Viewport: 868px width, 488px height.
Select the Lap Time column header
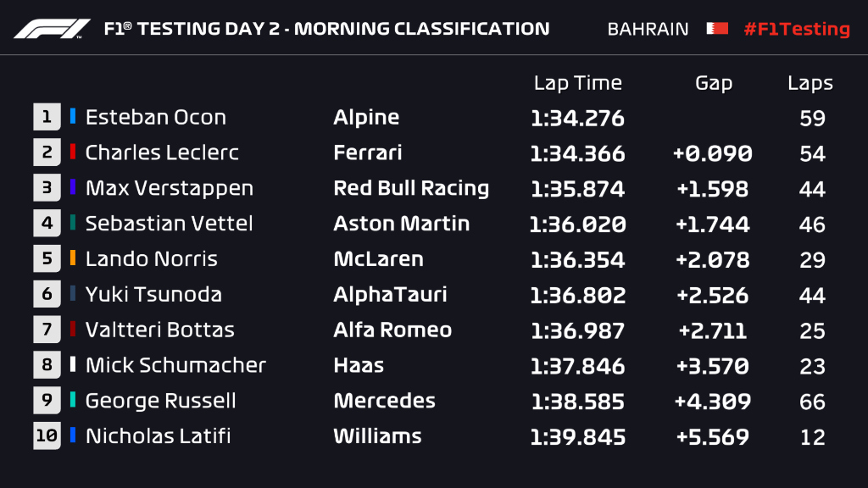coord(577,83)
